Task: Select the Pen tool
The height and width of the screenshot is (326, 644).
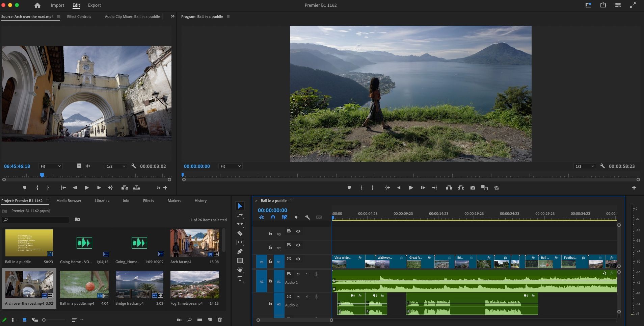Action: pos(240,251)
